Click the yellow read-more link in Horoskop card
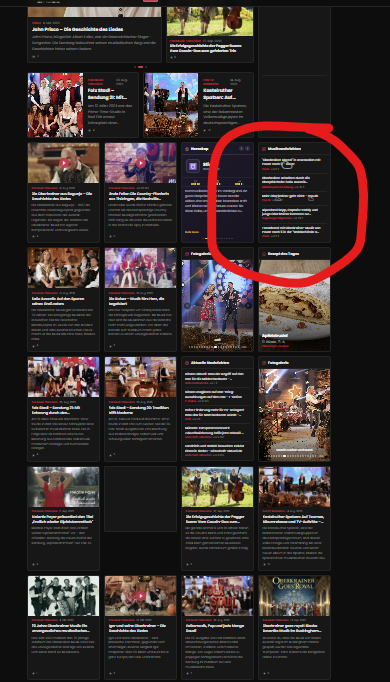The width and height of the screenshot is (390, 682). pyautogui.click(x=192, y=232)
